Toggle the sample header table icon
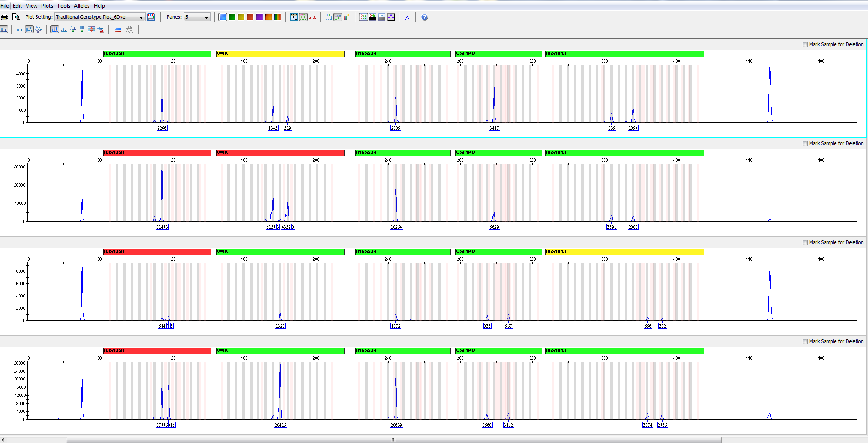Screen dimensions: 868x443 (294, 17)
